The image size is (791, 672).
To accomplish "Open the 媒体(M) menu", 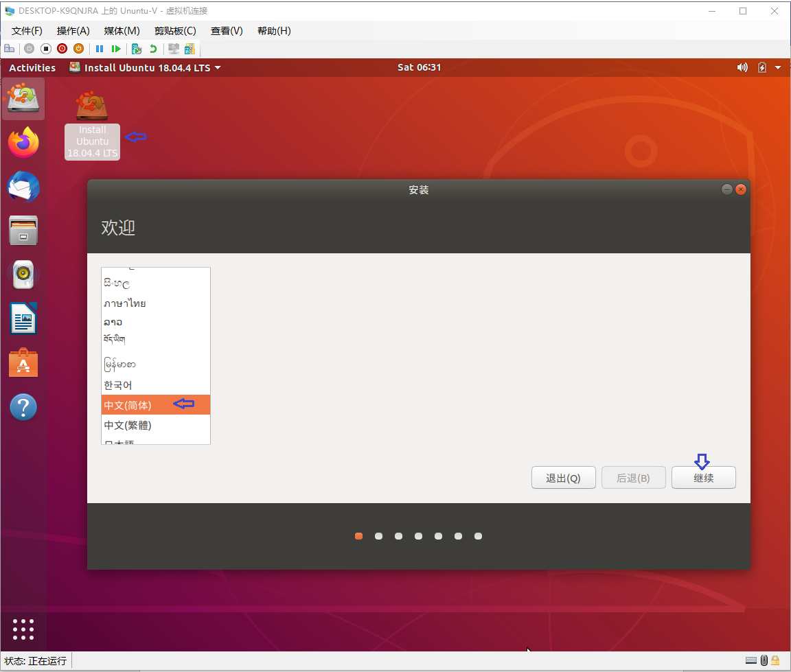I will point(121,30).
